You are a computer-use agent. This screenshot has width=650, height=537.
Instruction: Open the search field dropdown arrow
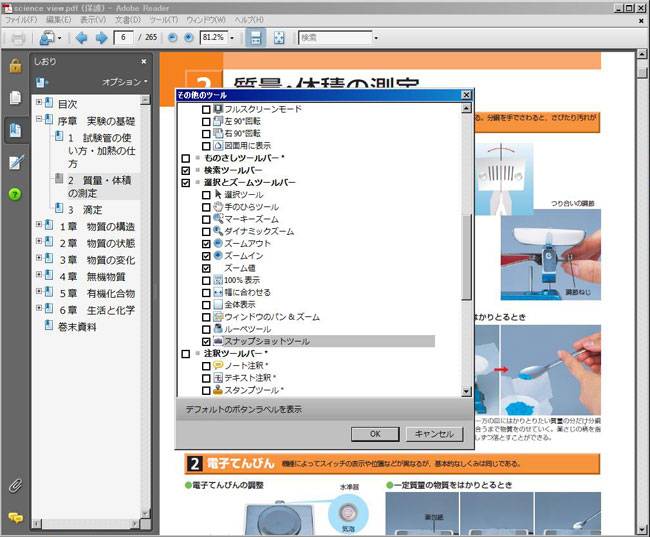pyautogui.click(x=376, y=38)
